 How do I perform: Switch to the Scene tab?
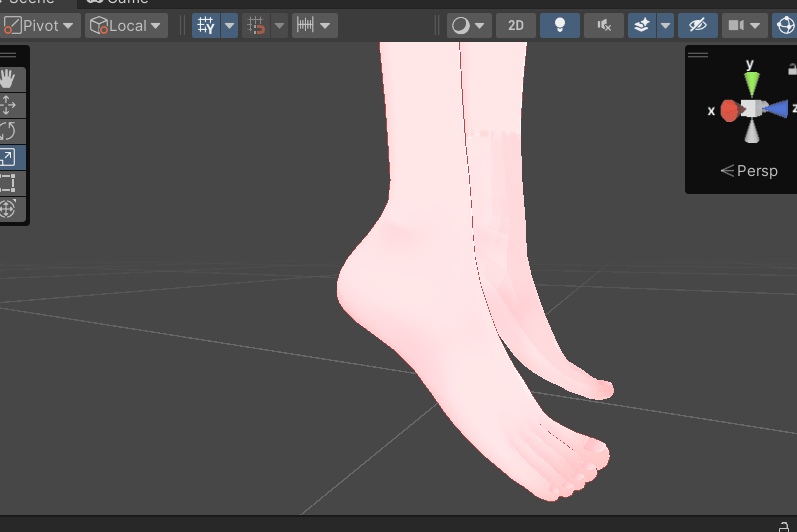[30, 2]
